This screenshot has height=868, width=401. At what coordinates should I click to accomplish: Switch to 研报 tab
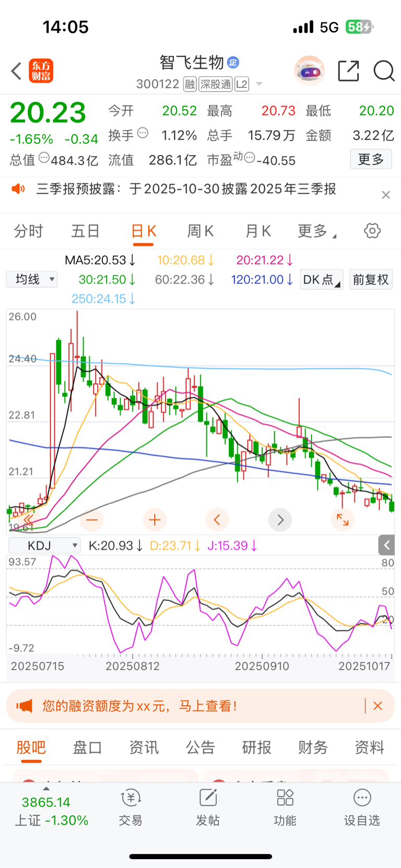[256, 747]
